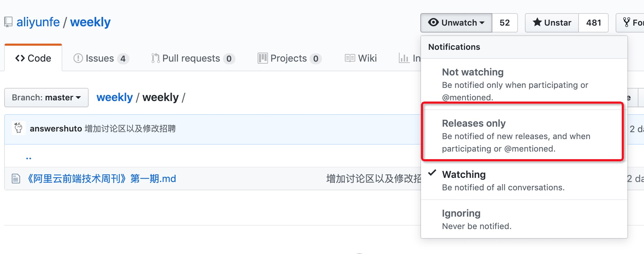Click the Insights bar graph icon
Viewport: 644px width, 254px height.
[404, 58]
